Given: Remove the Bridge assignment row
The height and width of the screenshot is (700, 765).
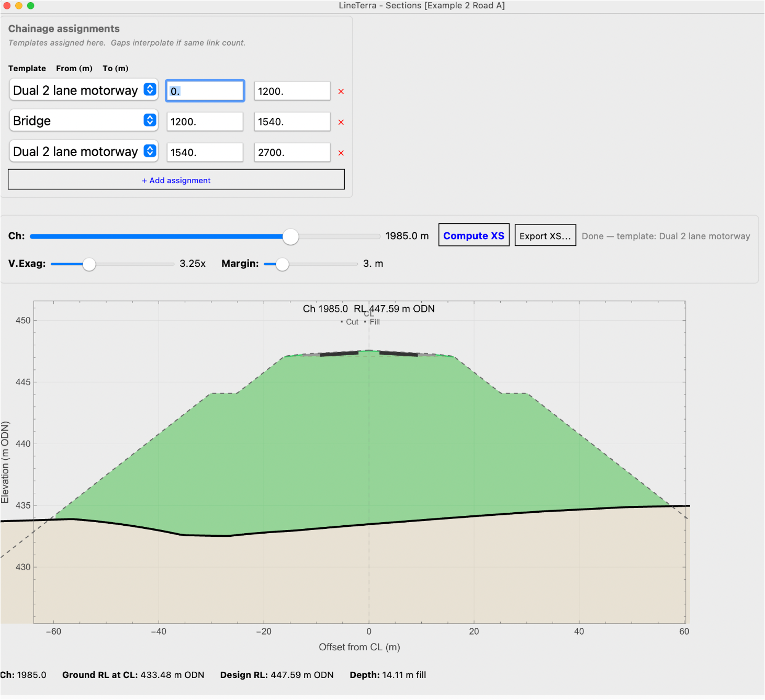Looking at the screenshot, I should [341, 122].
